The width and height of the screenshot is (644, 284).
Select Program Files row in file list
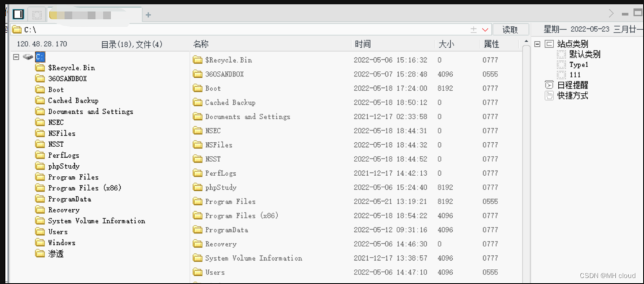[356, 202]
